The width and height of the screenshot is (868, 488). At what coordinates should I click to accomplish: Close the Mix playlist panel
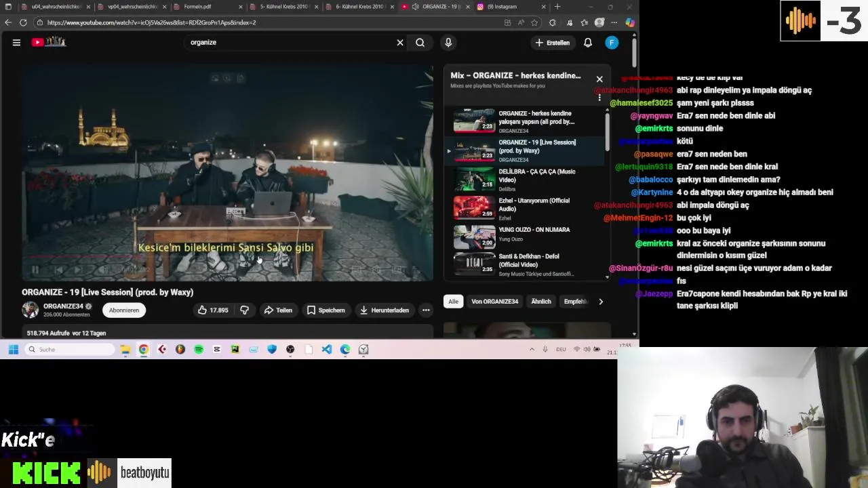599,79
